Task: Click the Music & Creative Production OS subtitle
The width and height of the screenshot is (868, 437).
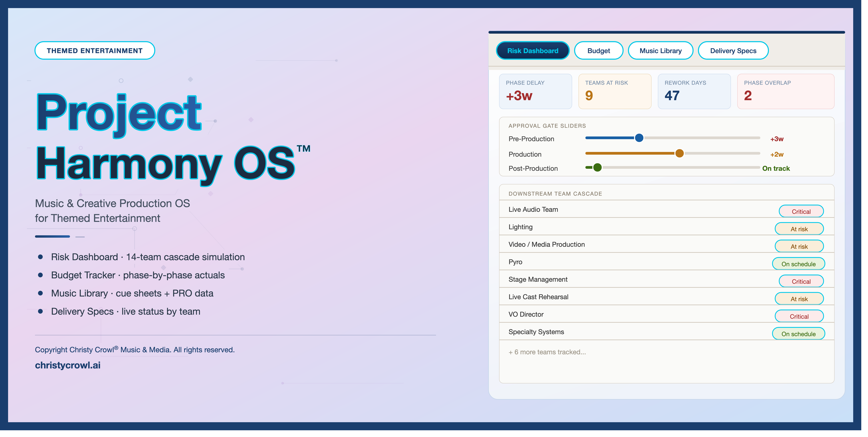Action: (x=112, y=211)
